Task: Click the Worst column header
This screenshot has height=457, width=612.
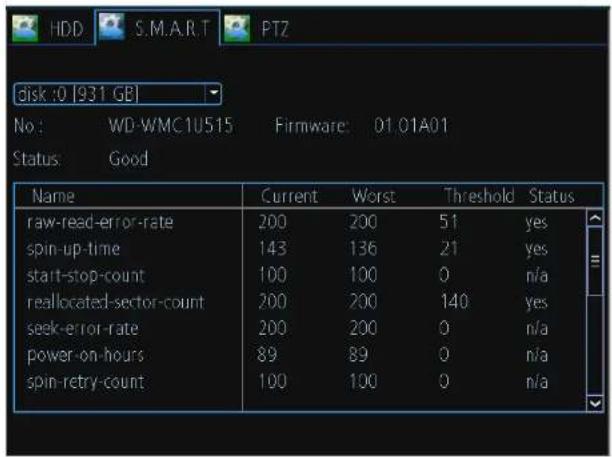Action: click(x=374, y=196)
